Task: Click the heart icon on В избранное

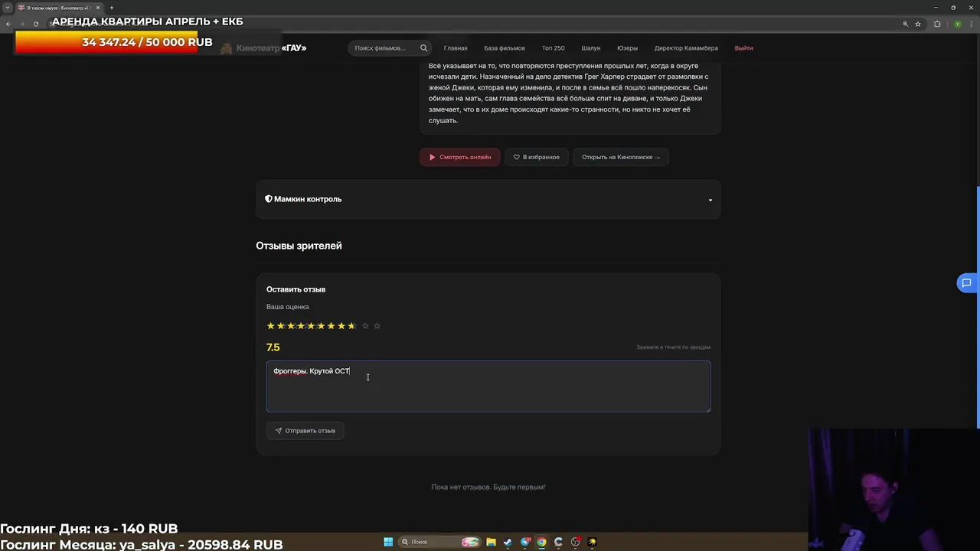Action: click(516, 157)
